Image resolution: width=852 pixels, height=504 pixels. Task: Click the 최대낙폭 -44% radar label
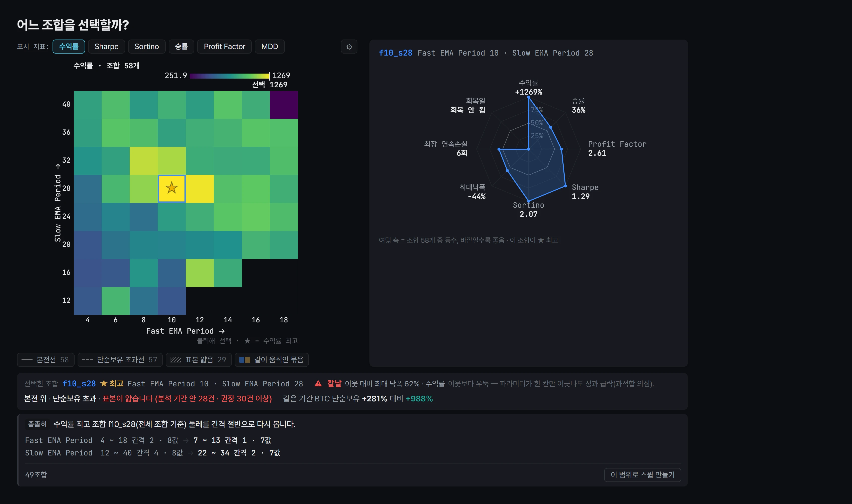472,191
